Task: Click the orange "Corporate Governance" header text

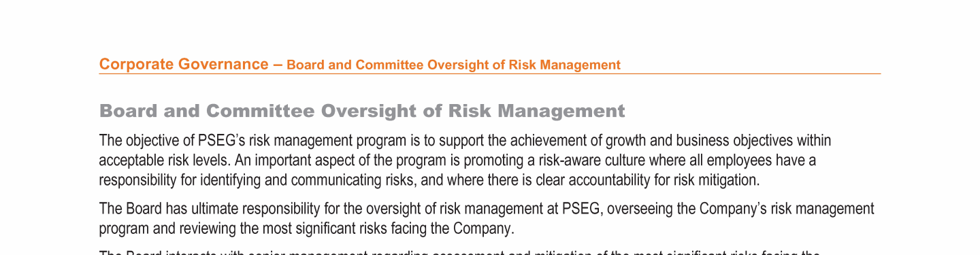Action: click(184, 65)
